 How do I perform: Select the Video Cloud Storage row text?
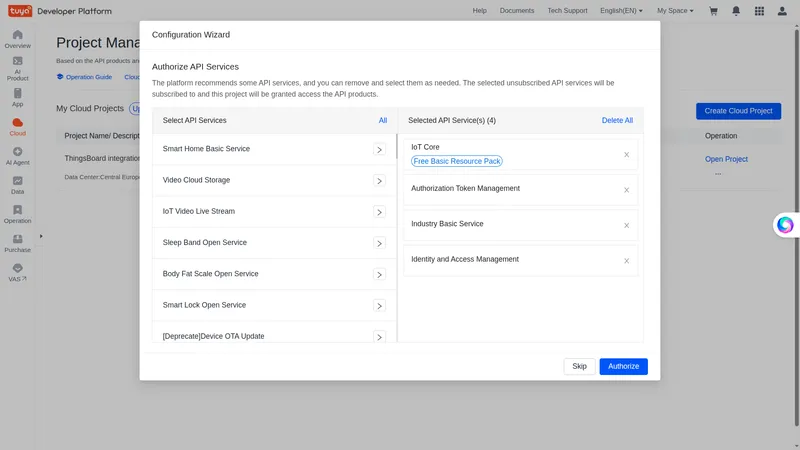tap(196, 180)
